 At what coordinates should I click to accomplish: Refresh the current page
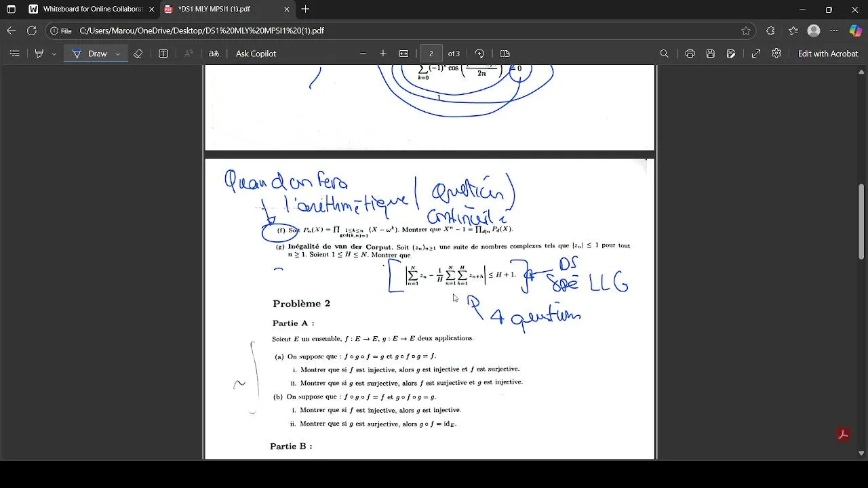(x=31, y=30)
